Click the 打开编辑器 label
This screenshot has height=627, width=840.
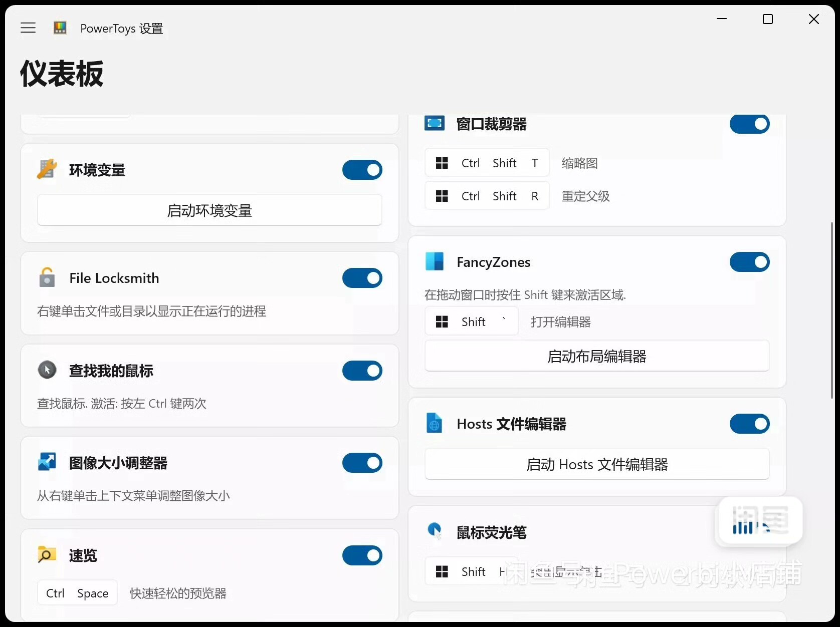pos(561,322)
